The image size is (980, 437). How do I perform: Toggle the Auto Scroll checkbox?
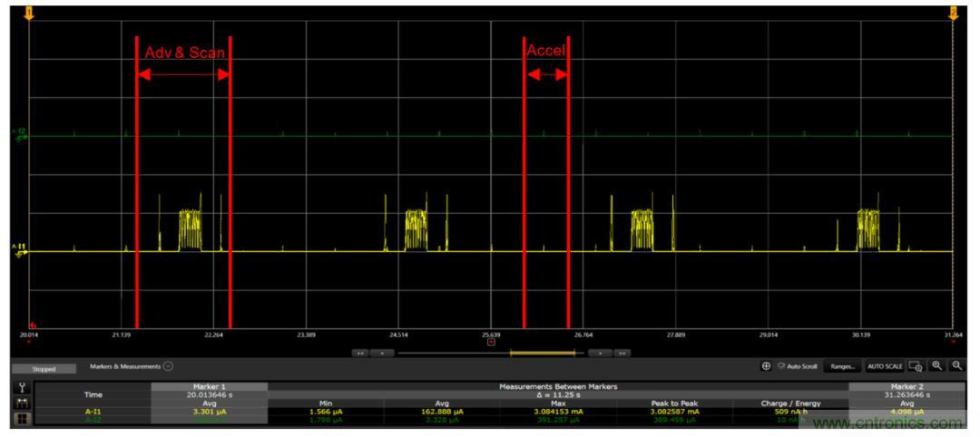pos(780,366)
